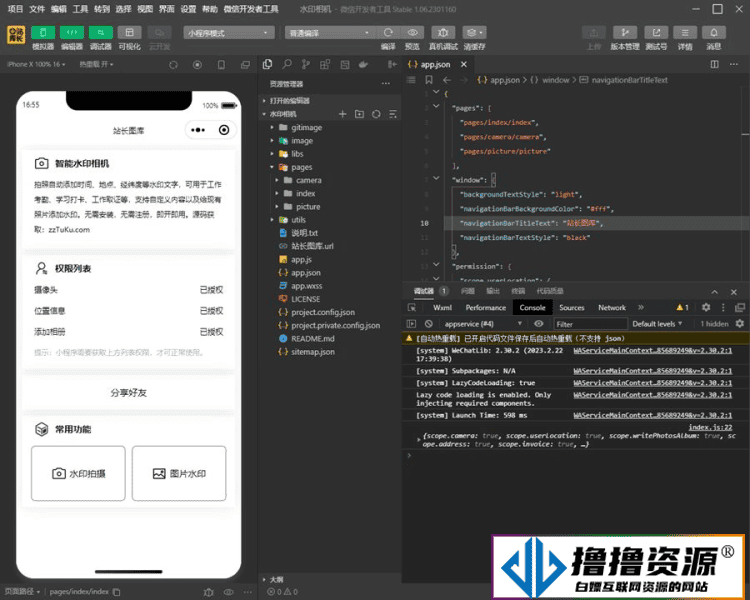
Task: Switch to the Network debugger tab
Action: [612, 308]
